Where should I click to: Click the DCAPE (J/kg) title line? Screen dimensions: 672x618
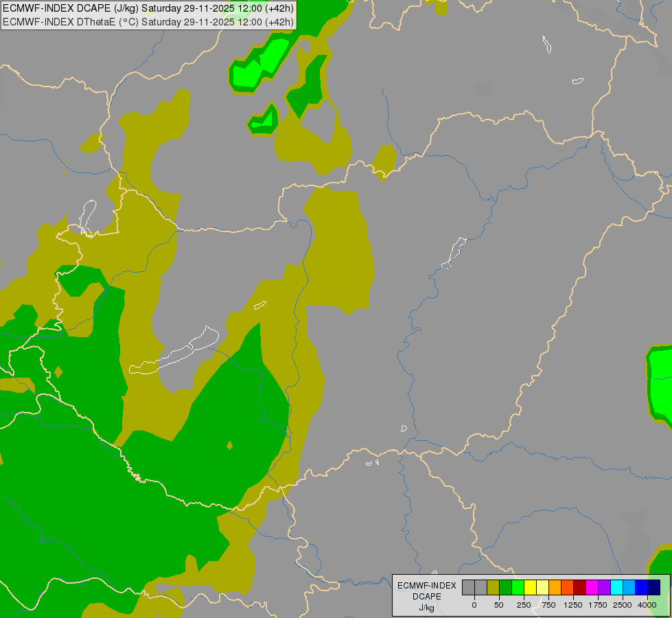coord(148,8)
